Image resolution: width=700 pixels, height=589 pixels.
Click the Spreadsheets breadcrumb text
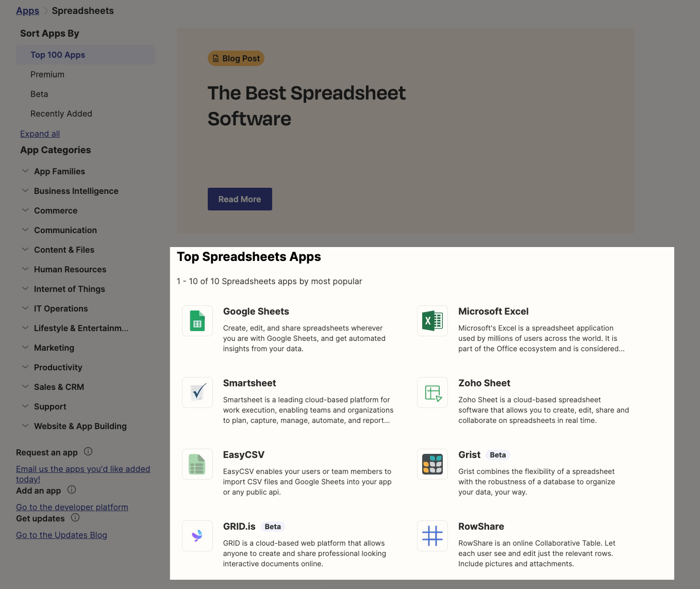tap(82, 11)
